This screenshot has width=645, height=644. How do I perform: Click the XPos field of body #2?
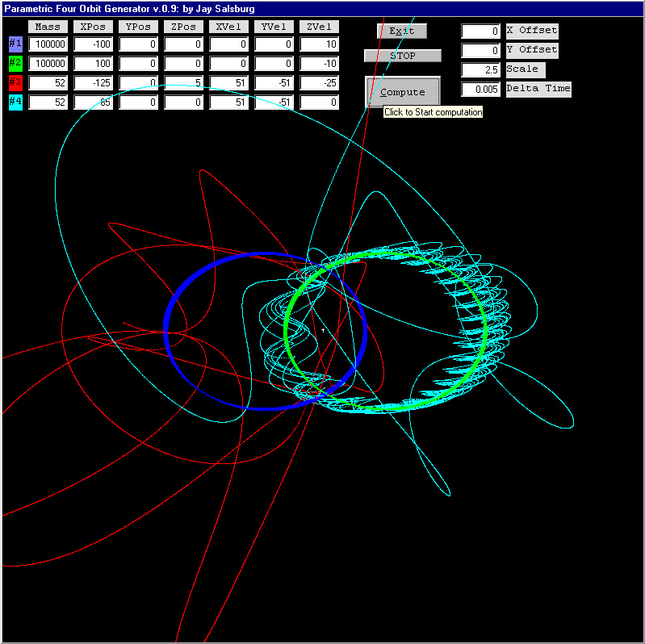(x=94, y=64)
